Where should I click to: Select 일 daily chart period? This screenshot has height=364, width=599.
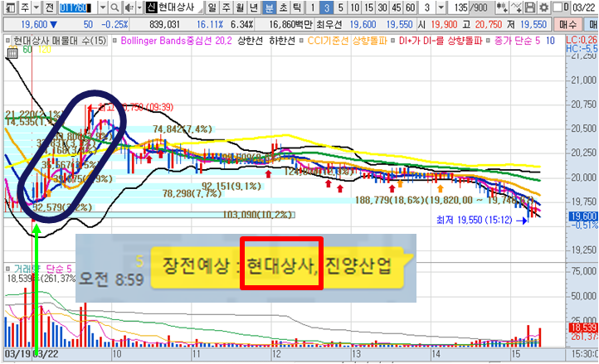(212, 7)
